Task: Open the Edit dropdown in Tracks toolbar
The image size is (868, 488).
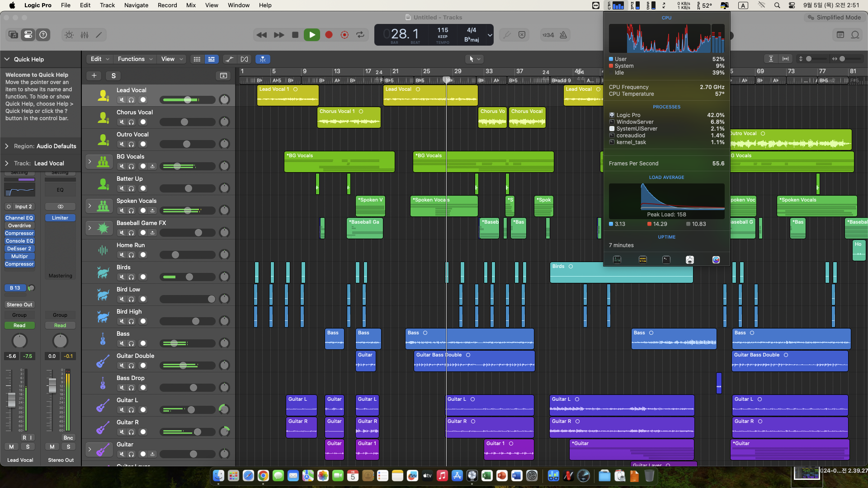Action: pyautogui.click(x=99, y=59)
